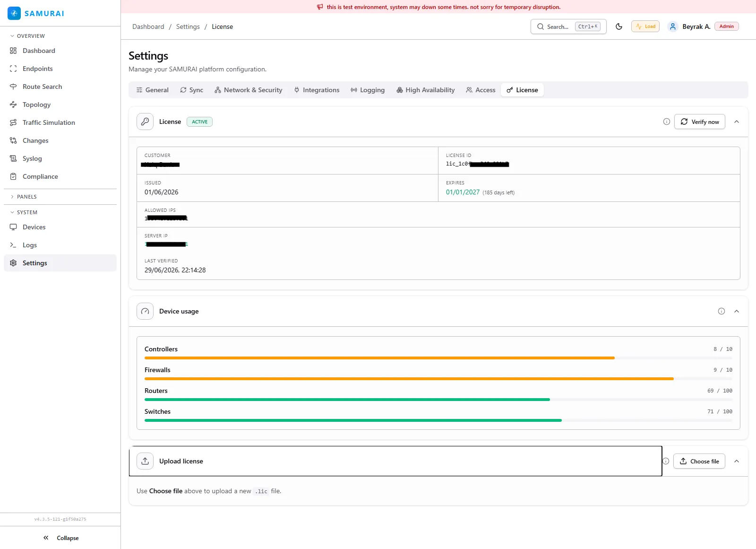Open Traffic Simulation page

pos(60,122)
